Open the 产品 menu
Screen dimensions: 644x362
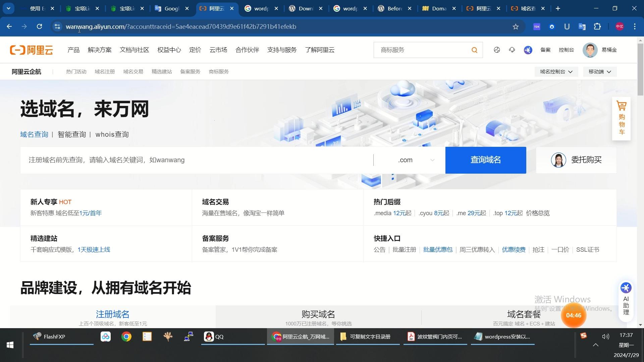click(73, 50)
